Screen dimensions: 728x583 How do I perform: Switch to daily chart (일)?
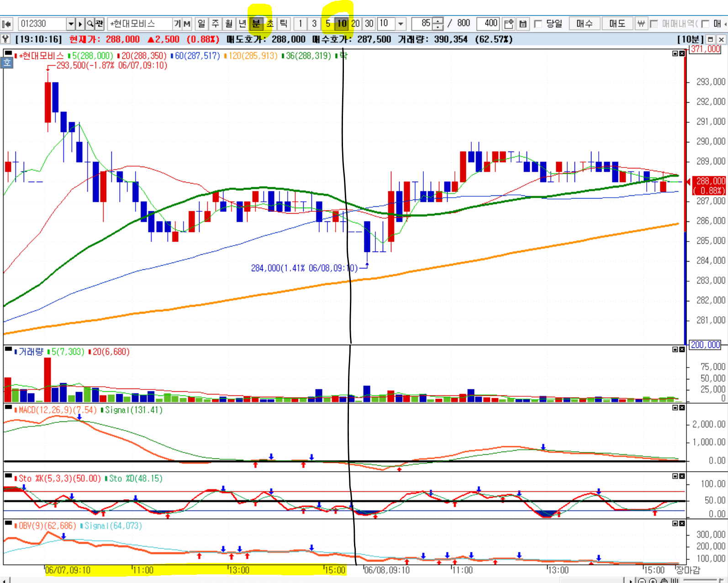click(201, 24)
